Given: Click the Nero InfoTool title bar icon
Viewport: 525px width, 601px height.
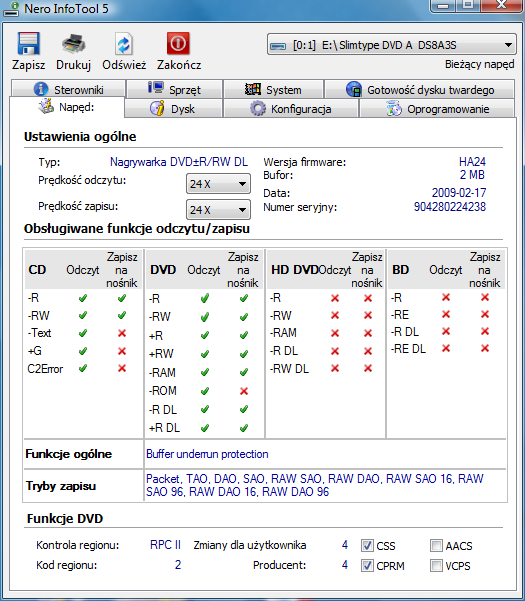Looking at the screenshot, I should (x=11, y=9).
